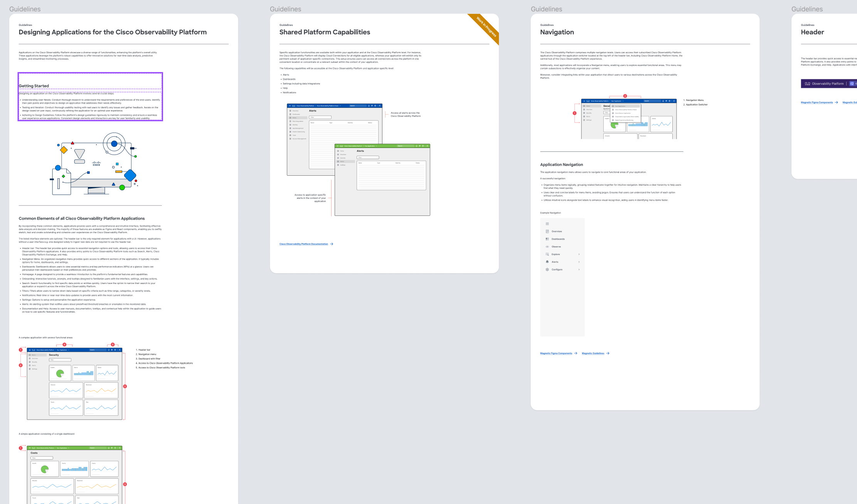Click 'Dashboards' item in Example Navigation
Image resolution: width=857 pixels, height=504 pixels.
click(558, 239)
